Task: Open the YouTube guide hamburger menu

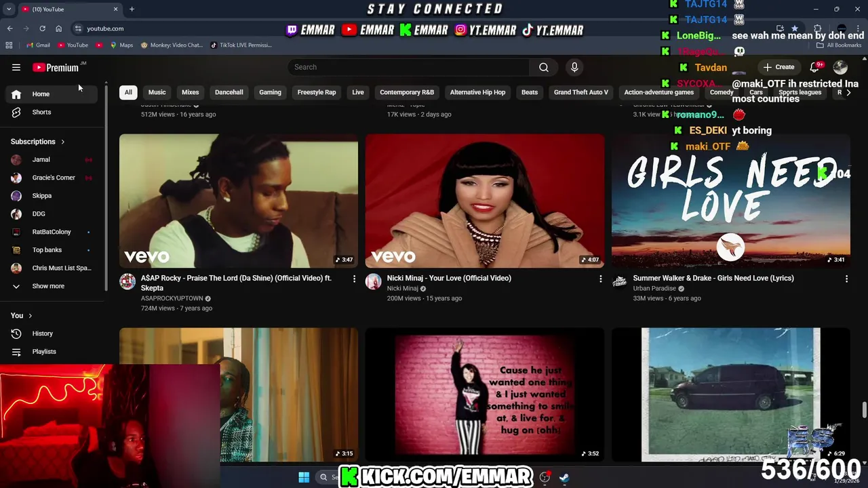Action: [x=16, y=67]
